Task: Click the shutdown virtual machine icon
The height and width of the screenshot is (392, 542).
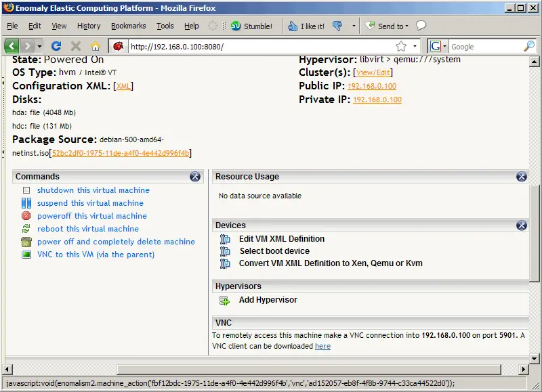Action: pyautogui.click(x=26, y=191)
